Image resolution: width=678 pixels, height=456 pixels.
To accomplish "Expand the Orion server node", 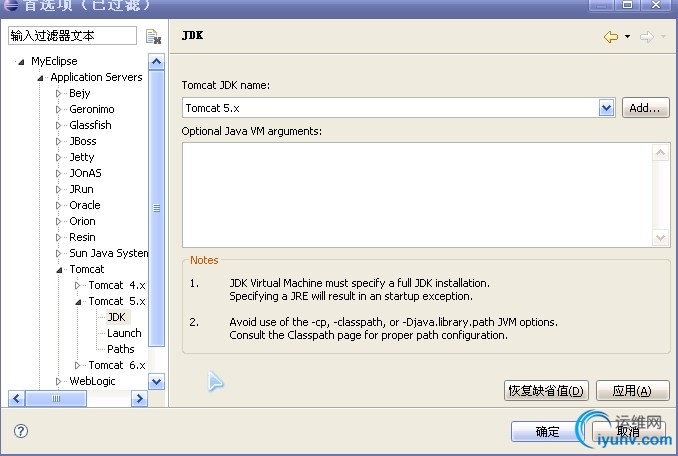I will coord(58,221).
